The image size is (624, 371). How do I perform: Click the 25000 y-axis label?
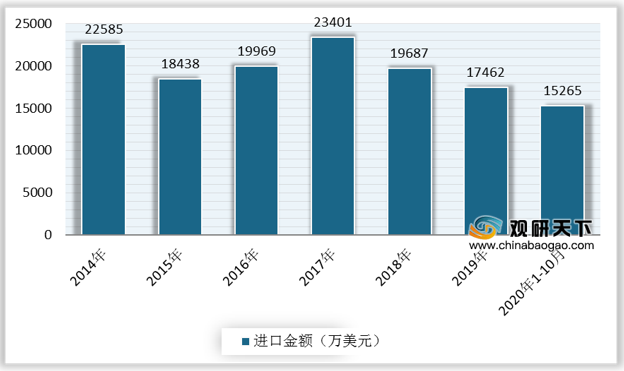[x=33, y=24]
